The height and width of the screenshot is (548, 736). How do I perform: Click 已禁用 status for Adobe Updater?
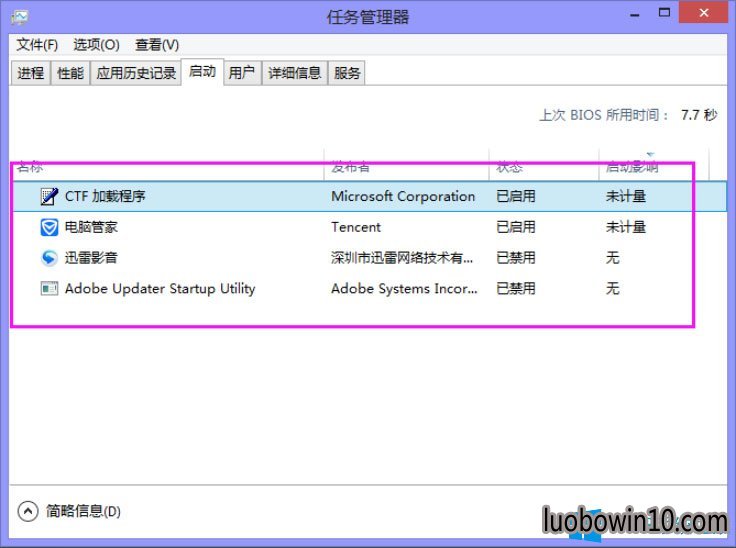point(516,288)
